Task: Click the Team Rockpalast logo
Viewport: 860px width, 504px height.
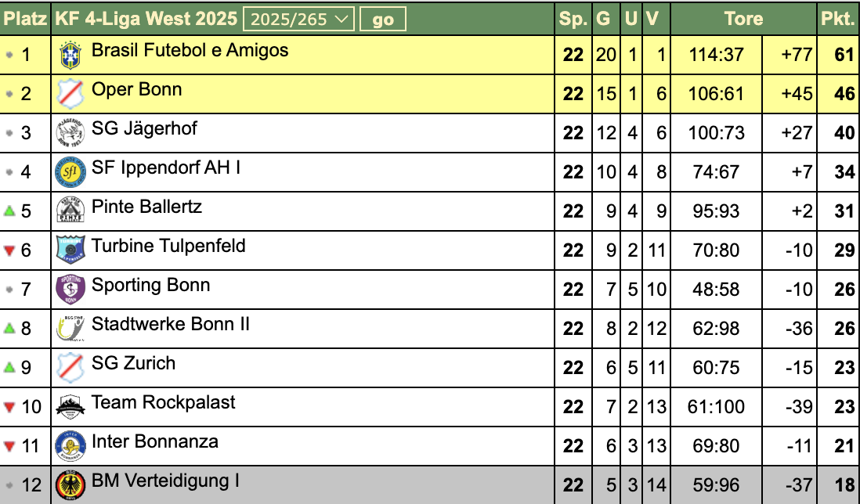Action: pyautogui.click(x=70, y=407)
